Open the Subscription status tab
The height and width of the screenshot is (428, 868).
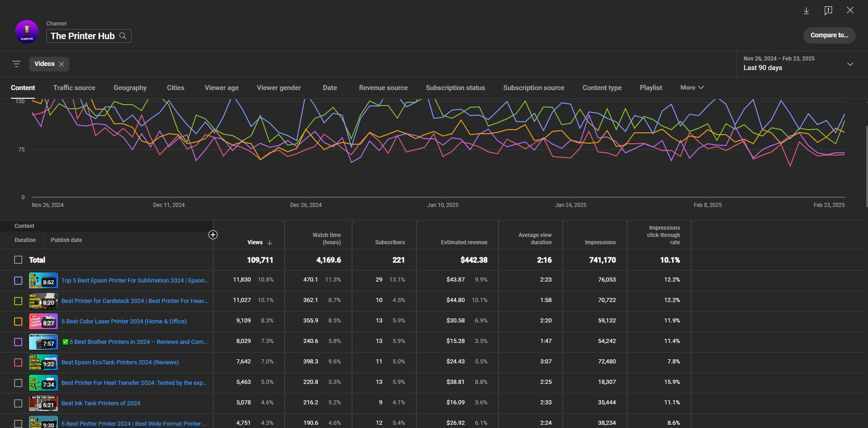455,88
